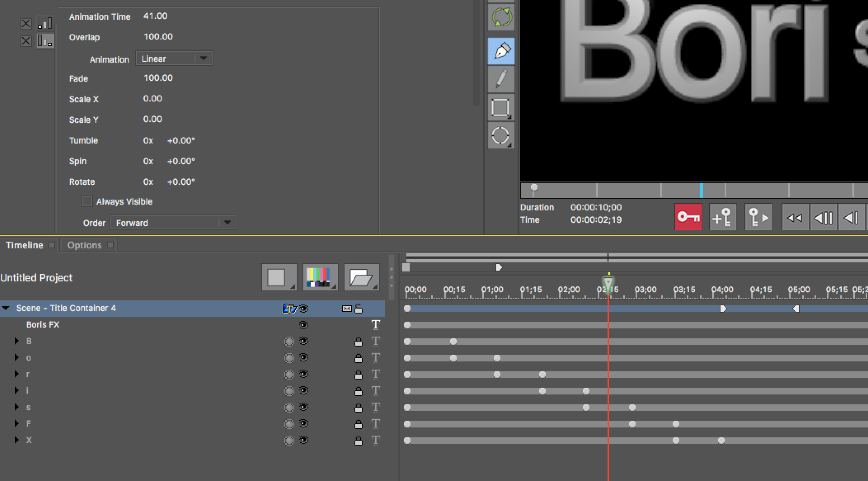Click the gray solid media button
Viewport: 868px width, 481px height.
279,277
